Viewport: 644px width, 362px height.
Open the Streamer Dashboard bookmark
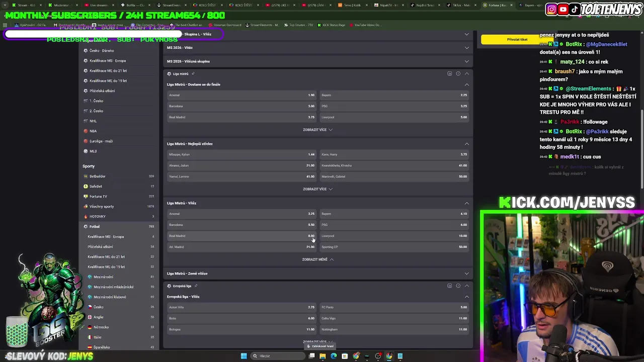point(224,25)
